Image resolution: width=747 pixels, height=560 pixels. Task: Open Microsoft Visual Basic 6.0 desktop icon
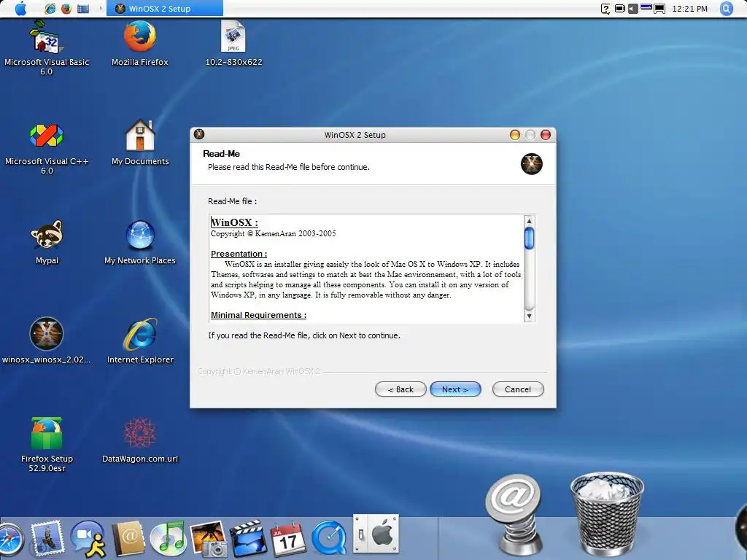[x=46, y=47]
